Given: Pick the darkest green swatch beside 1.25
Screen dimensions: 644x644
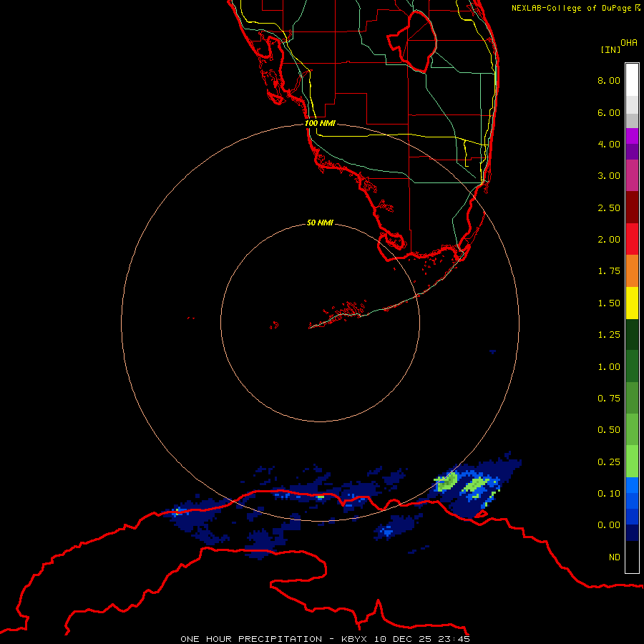Looking at the screenshot, I should click(632, 335).
